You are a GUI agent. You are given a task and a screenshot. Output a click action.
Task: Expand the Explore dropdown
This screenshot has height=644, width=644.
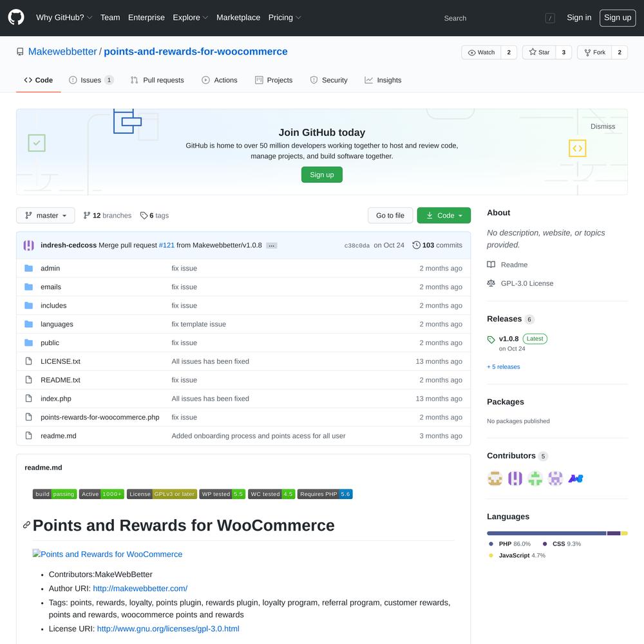(x=190, y=17)
